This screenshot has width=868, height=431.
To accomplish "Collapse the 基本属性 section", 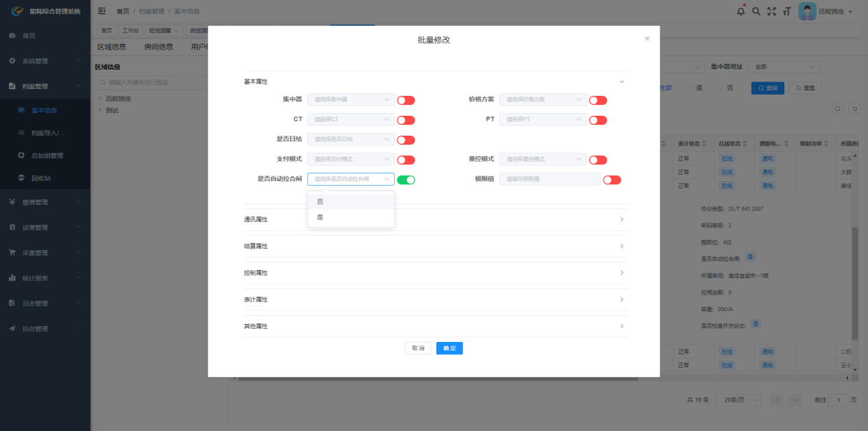I will click(x=621, y=82).
